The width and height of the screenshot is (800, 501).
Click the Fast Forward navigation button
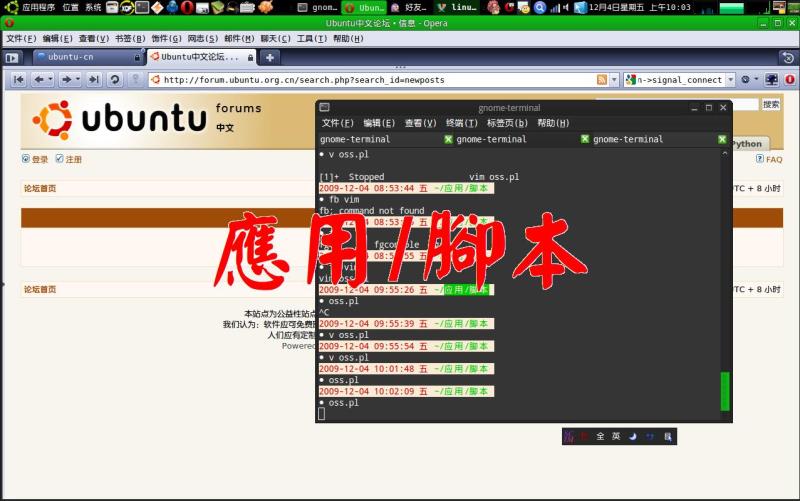(94, 80)
